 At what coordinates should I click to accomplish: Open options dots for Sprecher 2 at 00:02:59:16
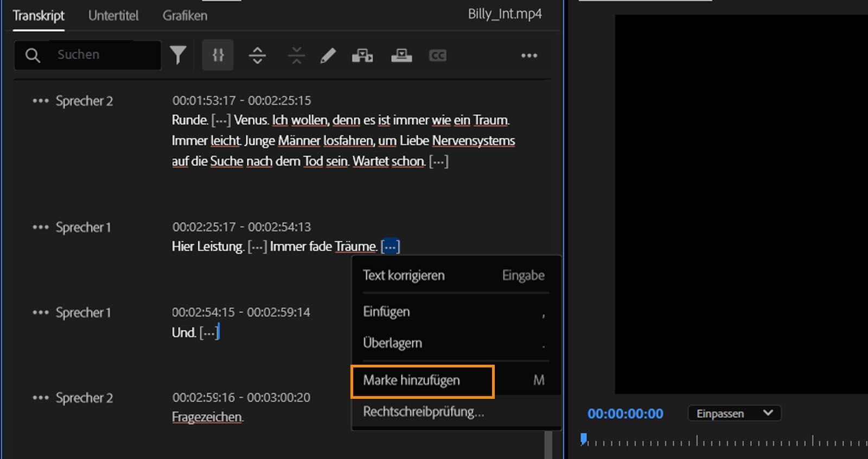click(41, 397)
